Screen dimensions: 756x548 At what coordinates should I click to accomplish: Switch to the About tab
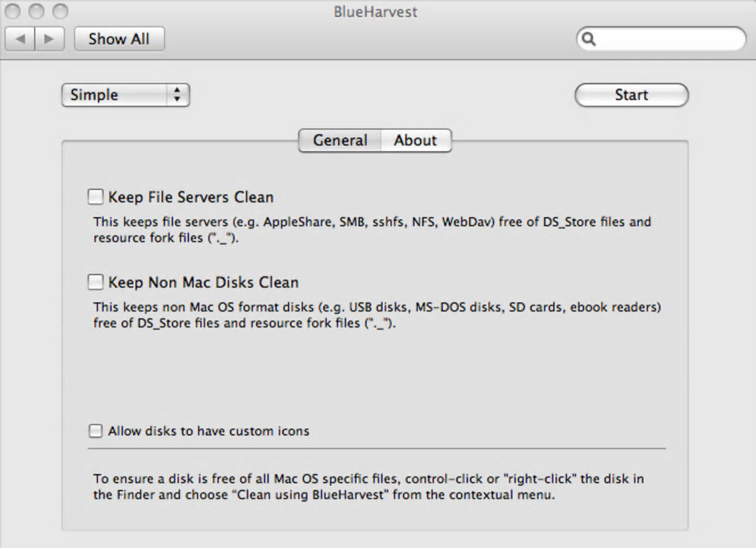tap(415, 140)
